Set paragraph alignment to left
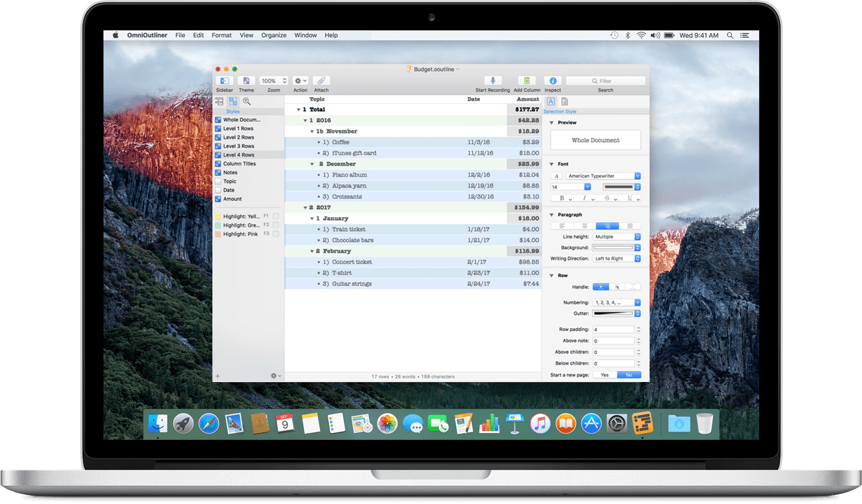This screenshot has height=504, width=862. pos(562,225)
